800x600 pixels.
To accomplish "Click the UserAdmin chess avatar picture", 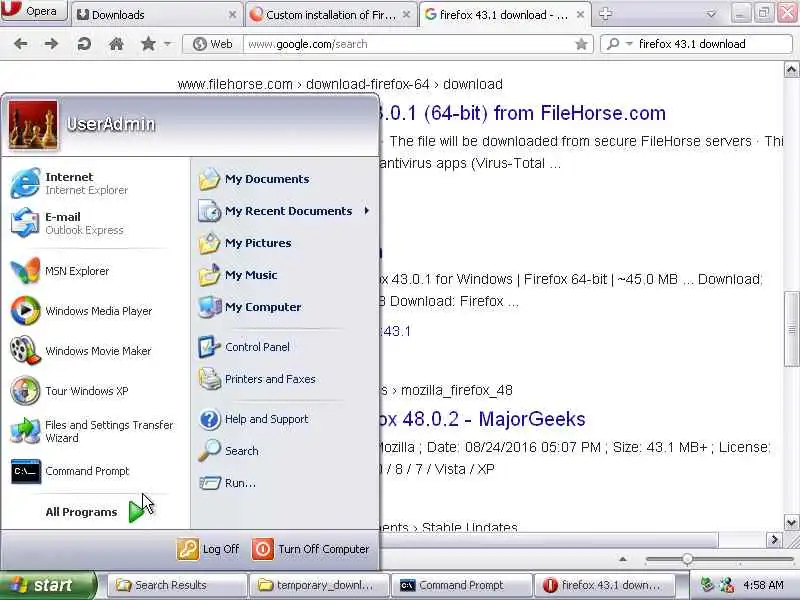I will click(x=33, y=125).
